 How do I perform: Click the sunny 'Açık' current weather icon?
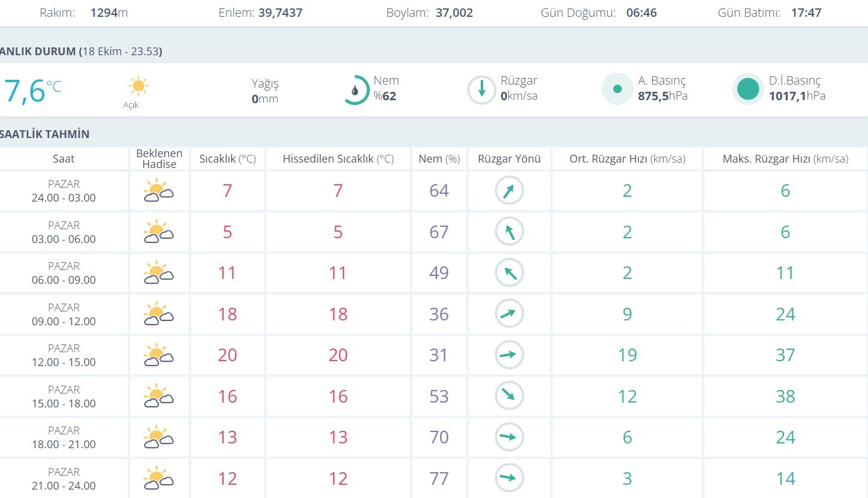click(138, 86)
